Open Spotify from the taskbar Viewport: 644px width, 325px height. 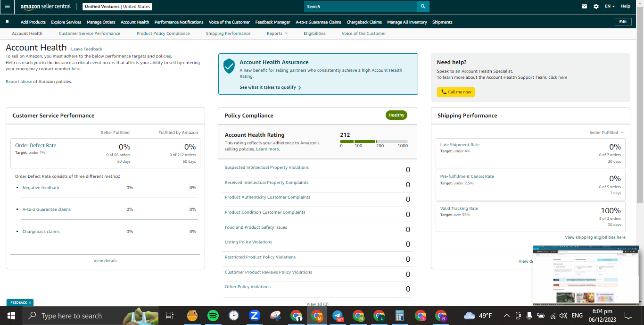[x=213, y=316]
